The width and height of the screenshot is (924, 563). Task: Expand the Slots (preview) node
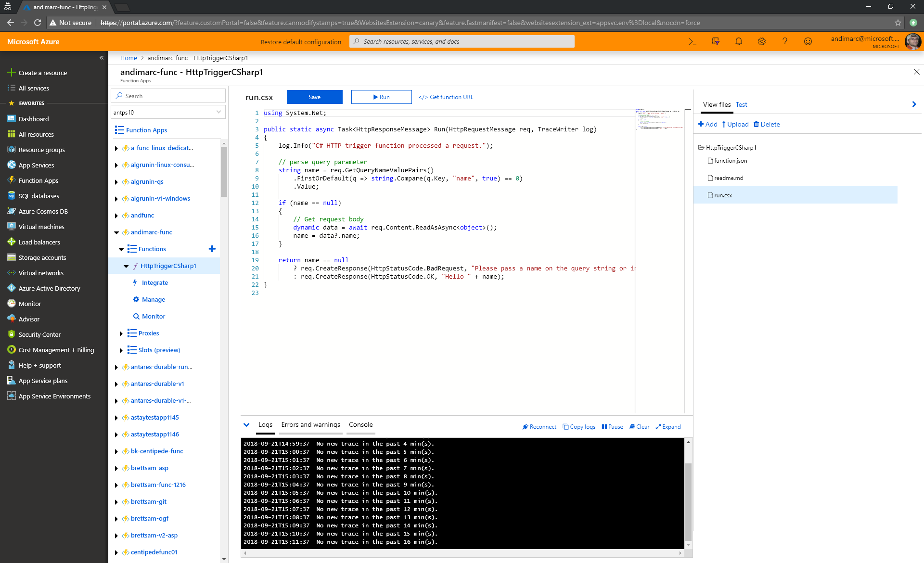[x=121, y=350]
